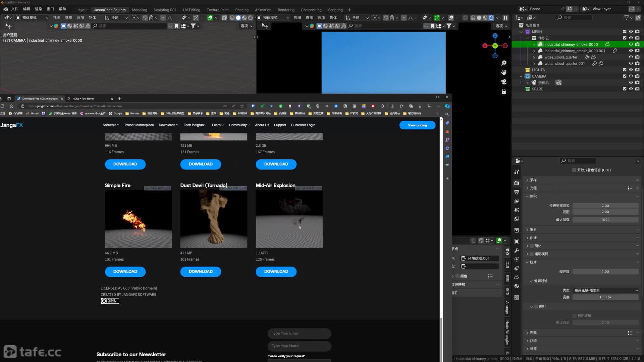Open Scene properties tab icon
The width and height of the screenshot is (644, 362).
517,210
